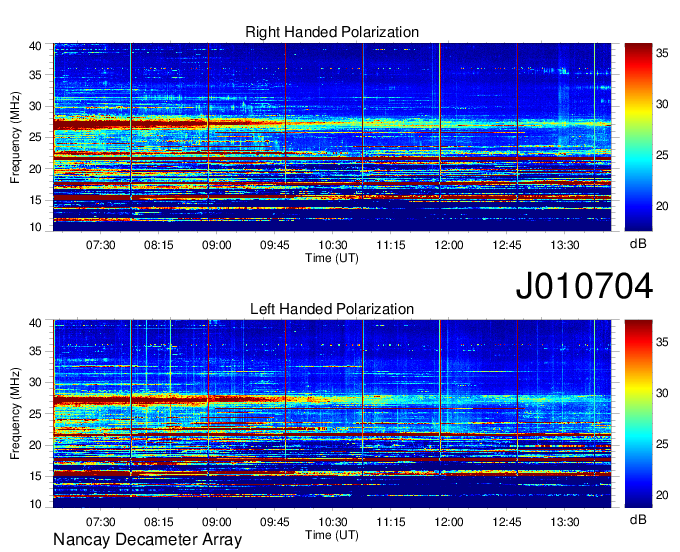Click 40 MHz tick on Left Handed plot
Screen dimensions: 680x552
(36, 323)
